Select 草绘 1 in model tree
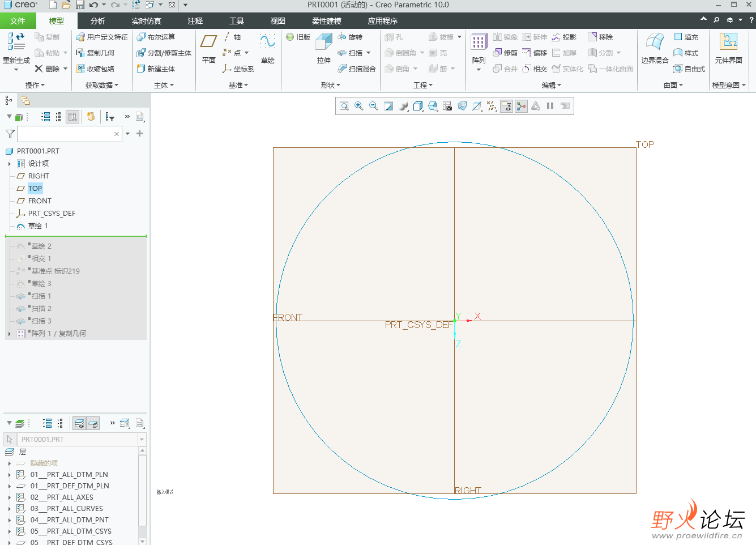The height and width of the screenshot is (545, 756). click(x=38, y=226)
